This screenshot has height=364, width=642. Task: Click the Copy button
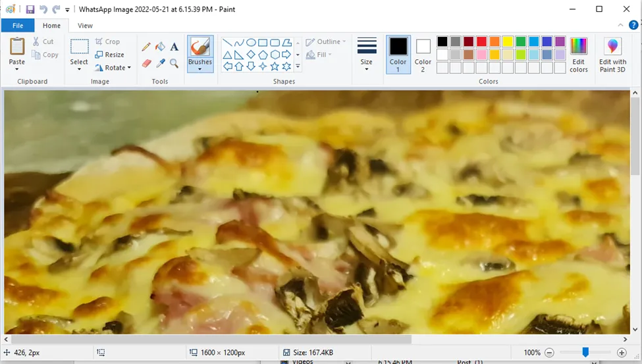[x=45, y=55]
